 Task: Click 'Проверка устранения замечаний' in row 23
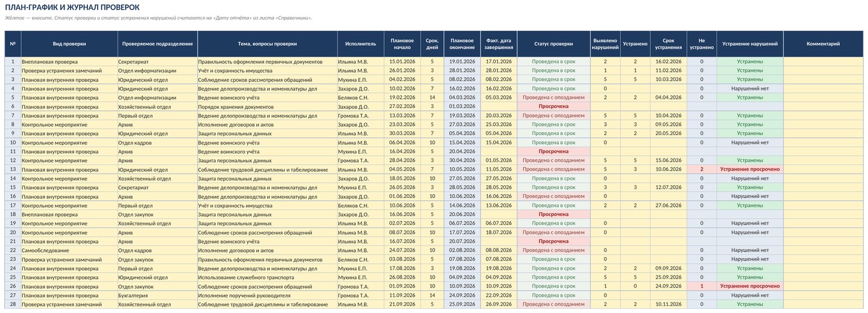tap(69, 260)
